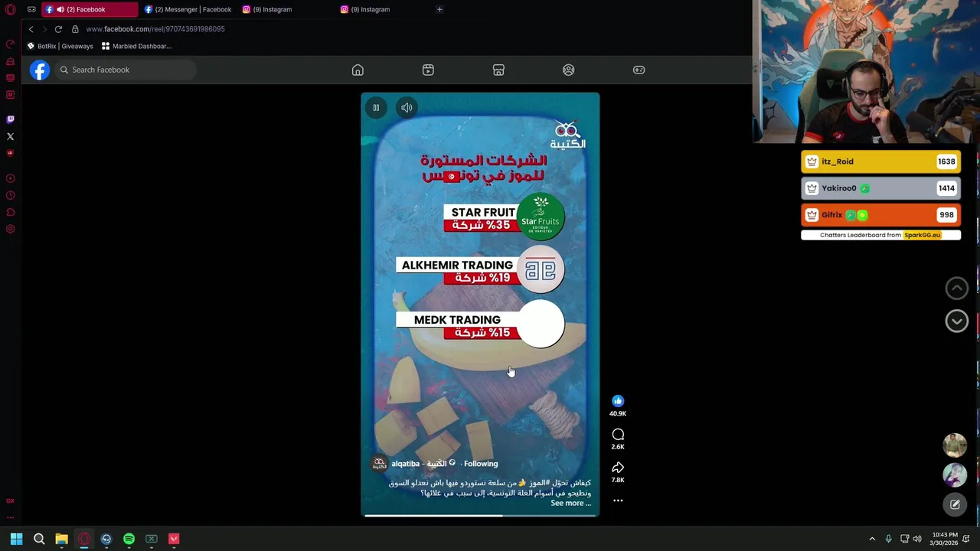Open Windows Start menu
The height and width of the screenshot is (551, 980).
pos(16,539)
